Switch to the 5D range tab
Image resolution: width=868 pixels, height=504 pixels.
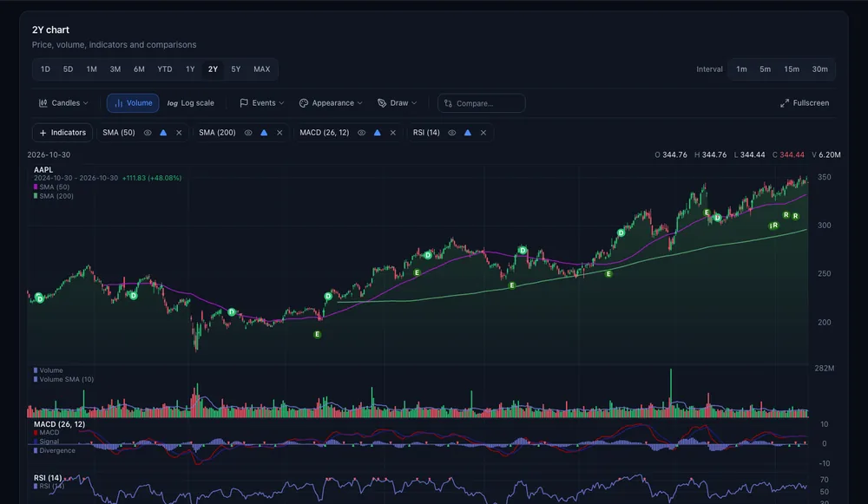click(68, 69)
